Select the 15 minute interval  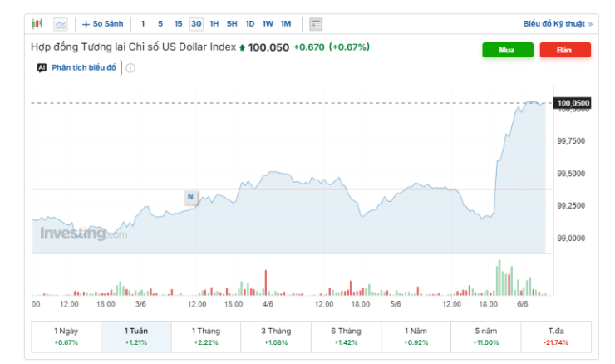(178, 24)
